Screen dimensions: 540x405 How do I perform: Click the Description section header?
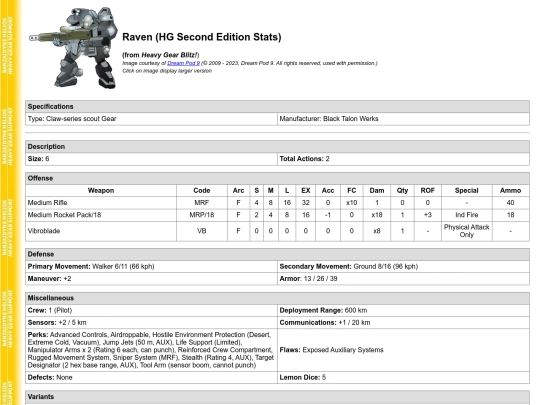277,147
